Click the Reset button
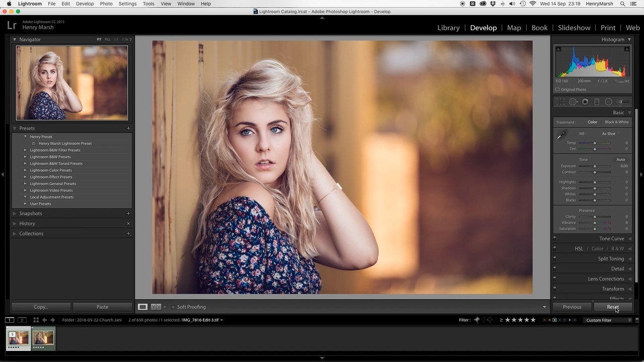The width and height of the screenshot is (644, 362). (612, 307)
